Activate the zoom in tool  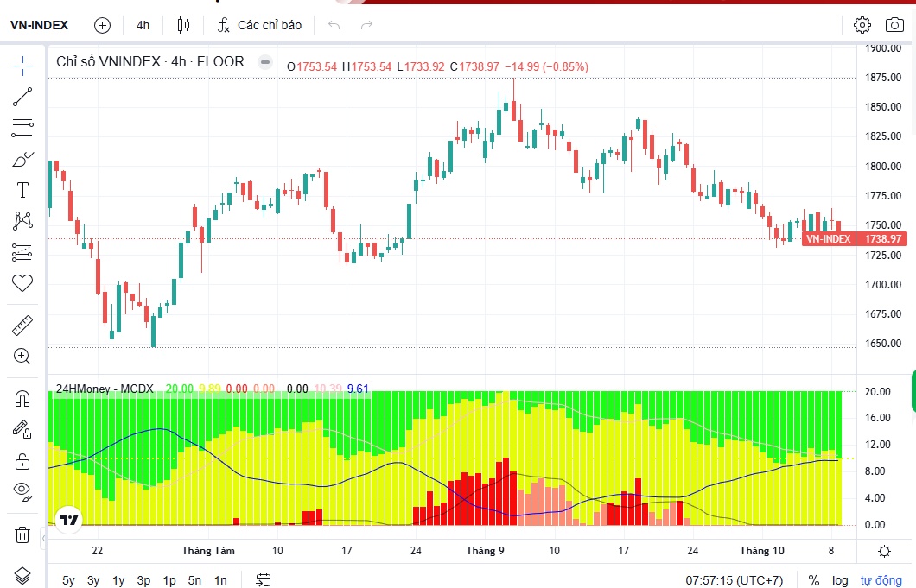pos(22,357)
